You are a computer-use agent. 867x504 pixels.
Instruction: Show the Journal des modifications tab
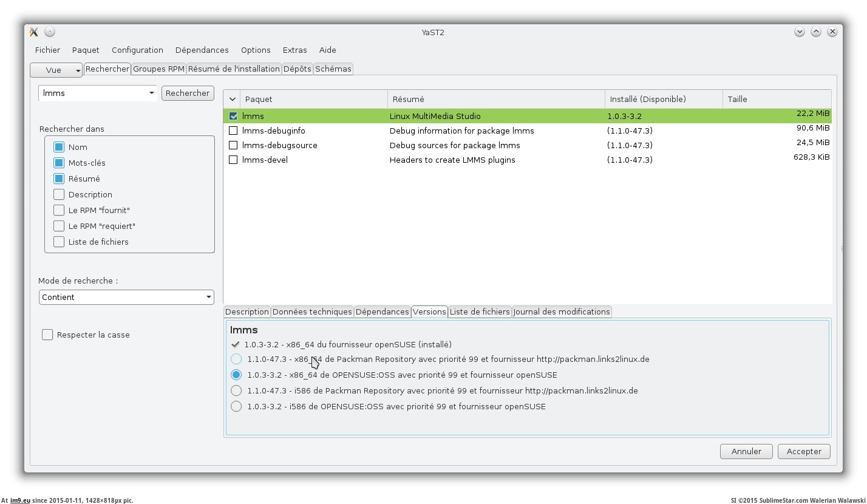pyautogui.click(x=561, y=312)
